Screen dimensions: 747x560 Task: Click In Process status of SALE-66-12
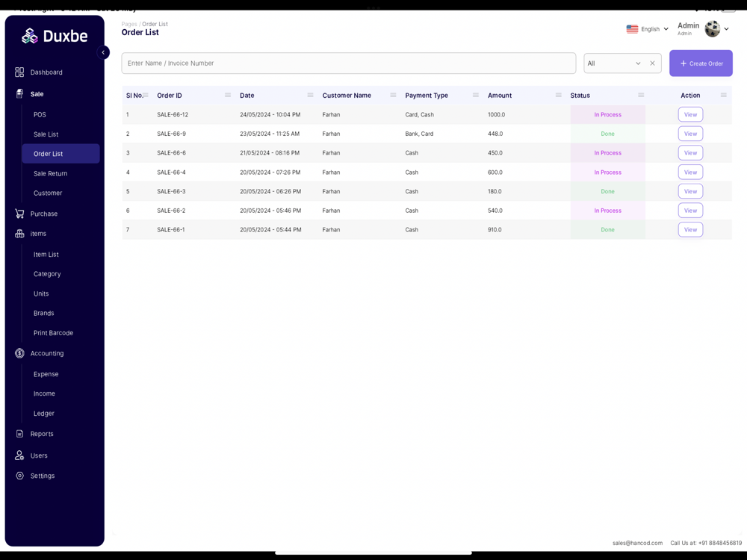coord(607,115)
